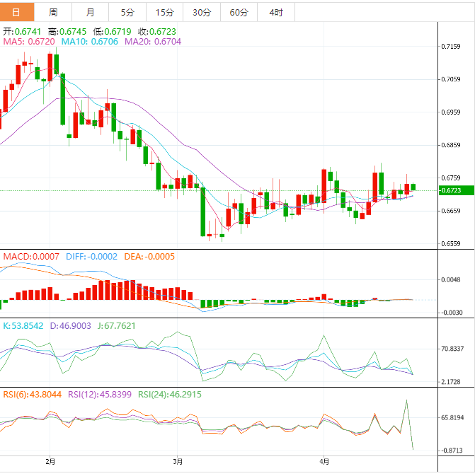Click the K value in the KDJ panel
This screenshot has height=476, width=475.
tap(23, 326)
